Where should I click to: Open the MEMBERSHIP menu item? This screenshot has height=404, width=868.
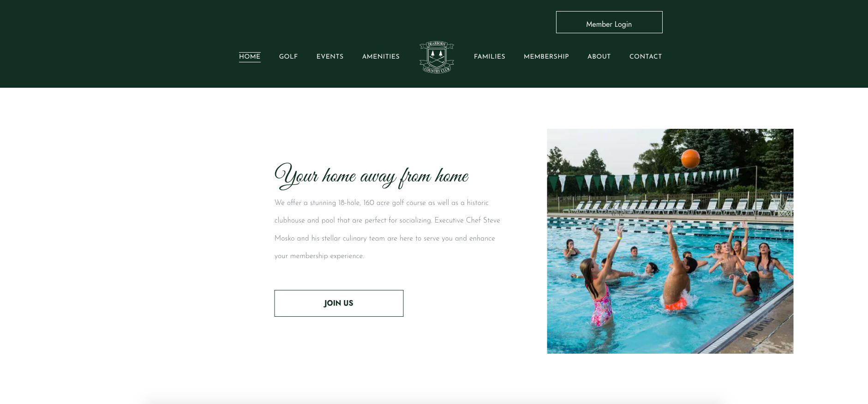(x=546, y=57)
